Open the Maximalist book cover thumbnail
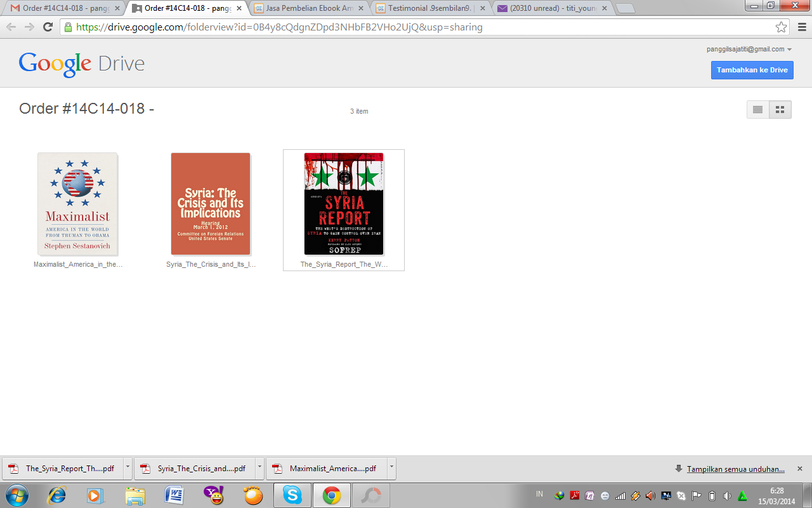The width and height of the screenshot is (812, 508). tap(78, 204)
